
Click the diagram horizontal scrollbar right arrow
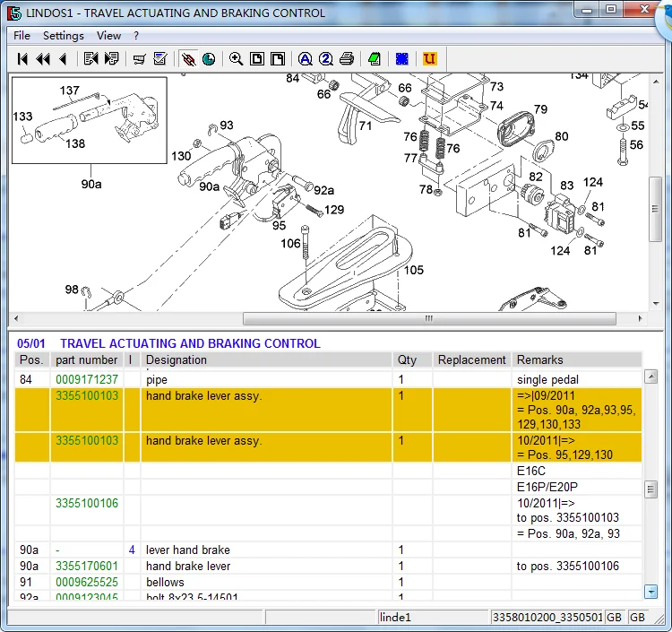click(640, 318)
